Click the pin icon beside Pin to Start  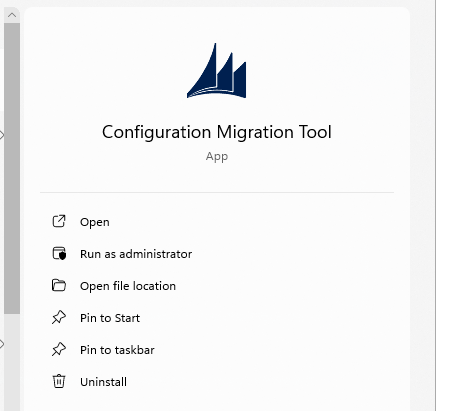[59, 317]
